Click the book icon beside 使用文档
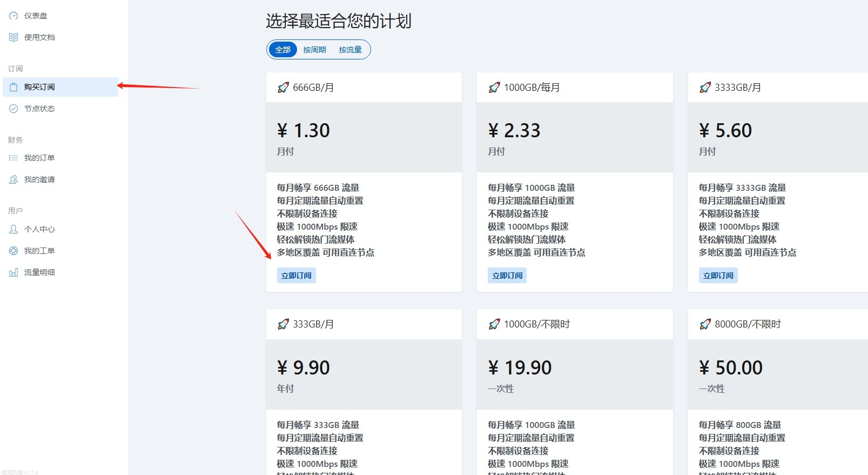 [14, 37]
